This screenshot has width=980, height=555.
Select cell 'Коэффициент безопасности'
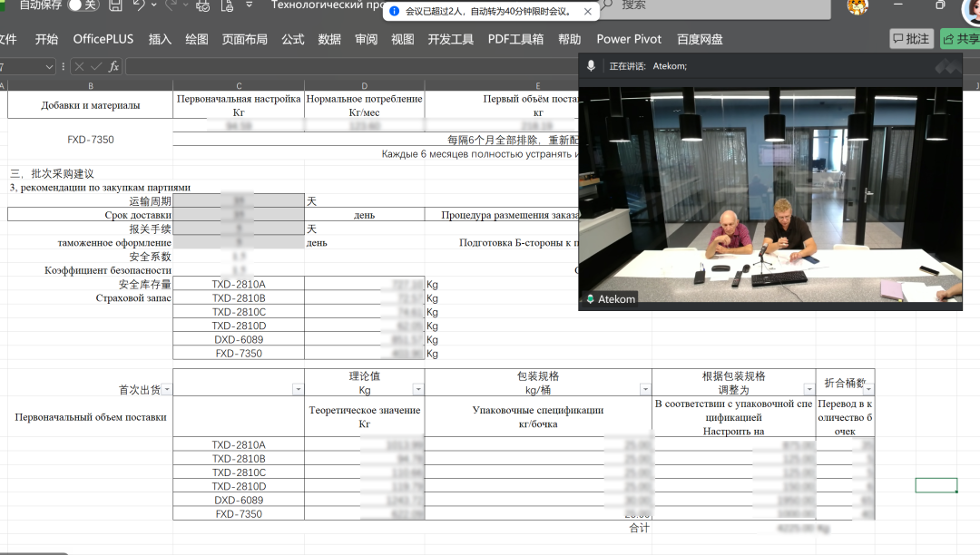90,270
